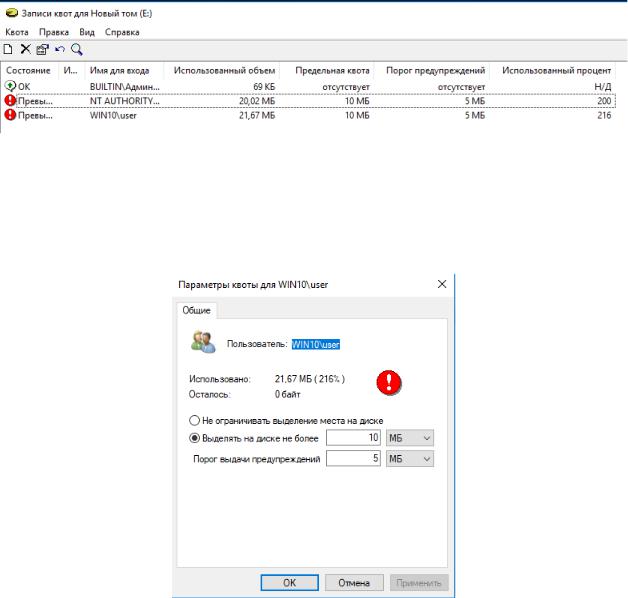This screenshot has height=598, width=628.
Task: Click the '0 байт' remaining value
Action: (288, 395)
